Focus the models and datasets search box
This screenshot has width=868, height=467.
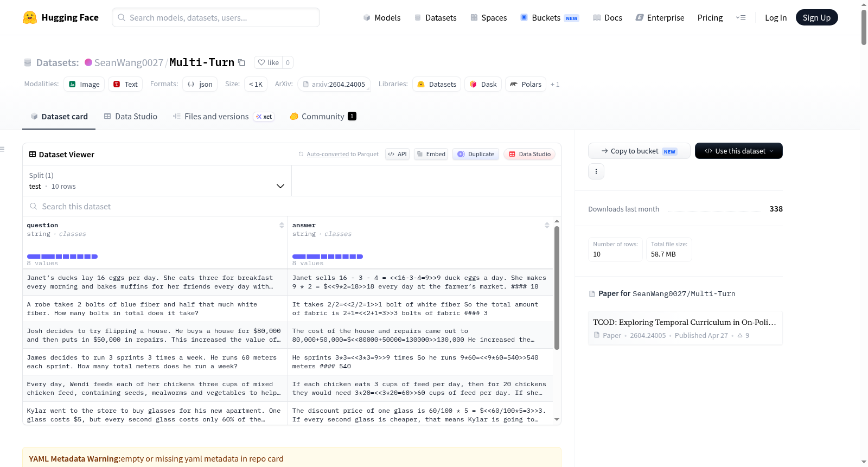216,17
